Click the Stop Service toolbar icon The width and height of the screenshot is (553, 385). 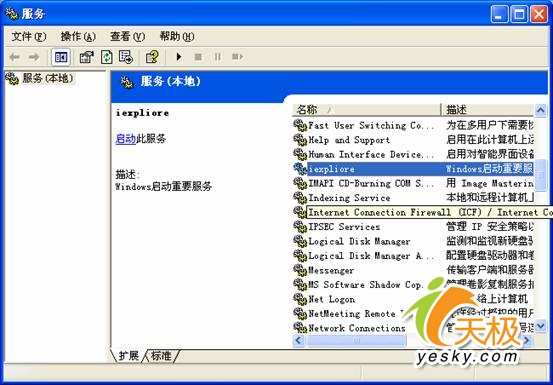coord(198,57)
